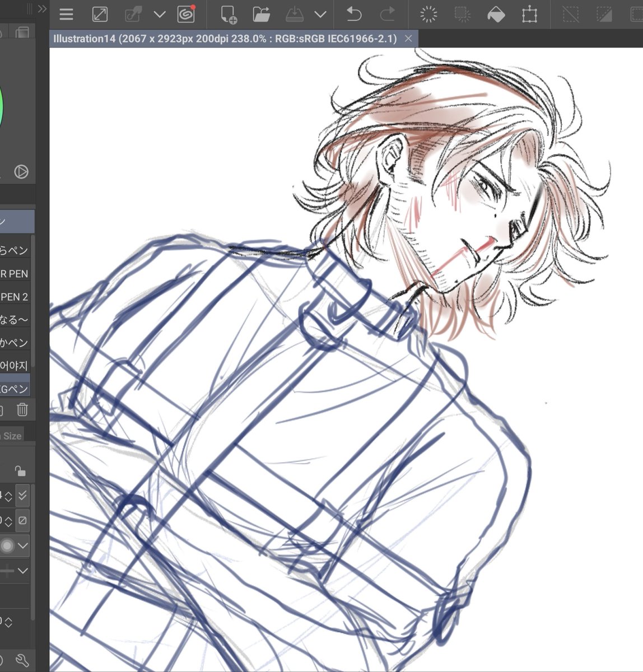Toggle the slashed-square button beside second value

click(22, 520)
